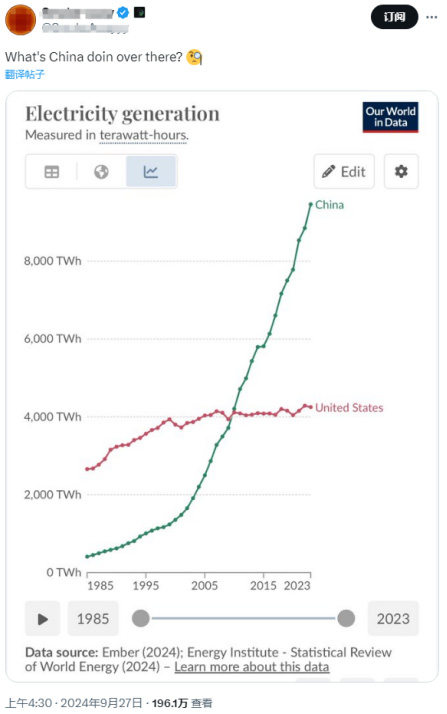Open the post's three-dot more menu
The image size is (447, 714).
pos(432,17)
